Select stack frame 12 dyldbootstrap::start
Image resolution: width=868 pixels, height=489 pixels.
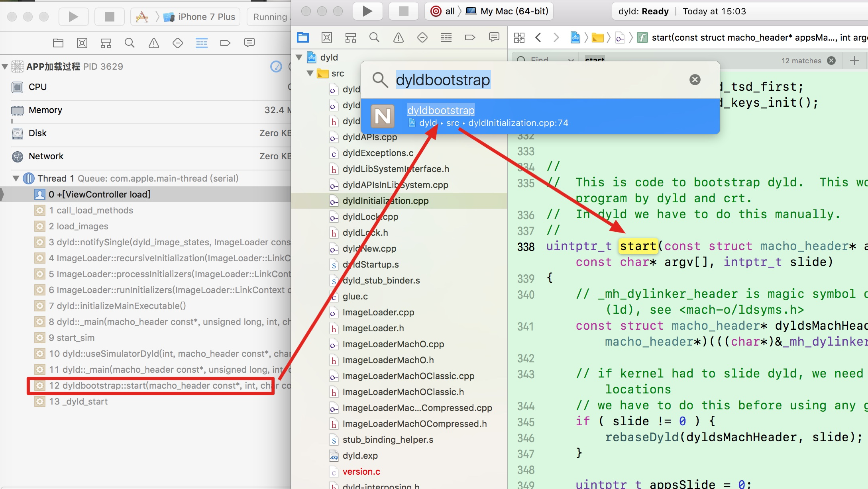pyautogui.click(x=151, y=385)
